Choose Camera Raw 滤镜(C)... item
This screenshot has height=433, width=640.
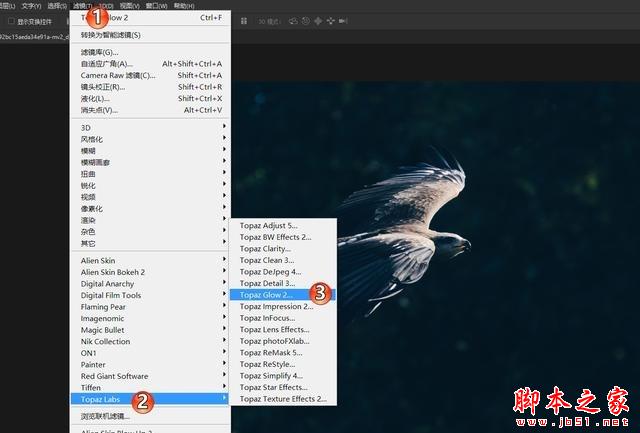[150, 75]
